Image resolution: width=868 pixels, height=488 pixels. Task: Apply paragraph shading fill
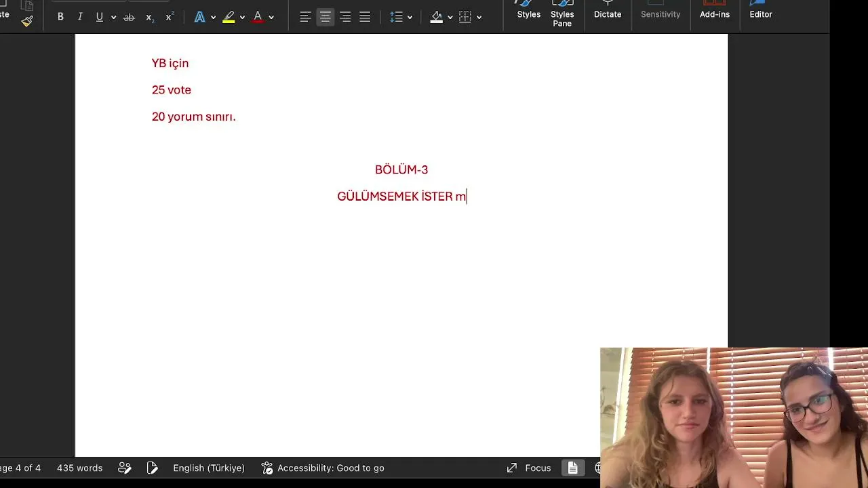pyautogui.click(x=437, y=17)
